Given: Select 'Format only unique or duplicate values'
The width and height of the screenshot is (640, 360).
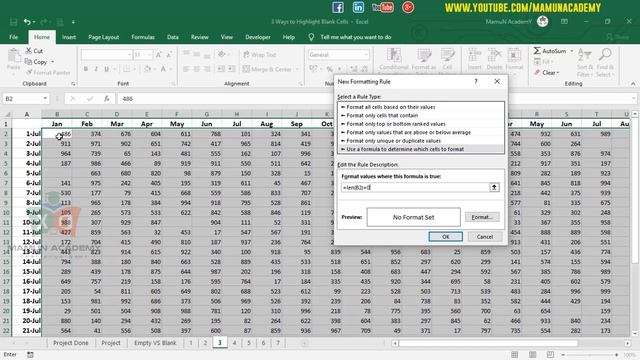Looking at the screenshot, I should (421, 141).
